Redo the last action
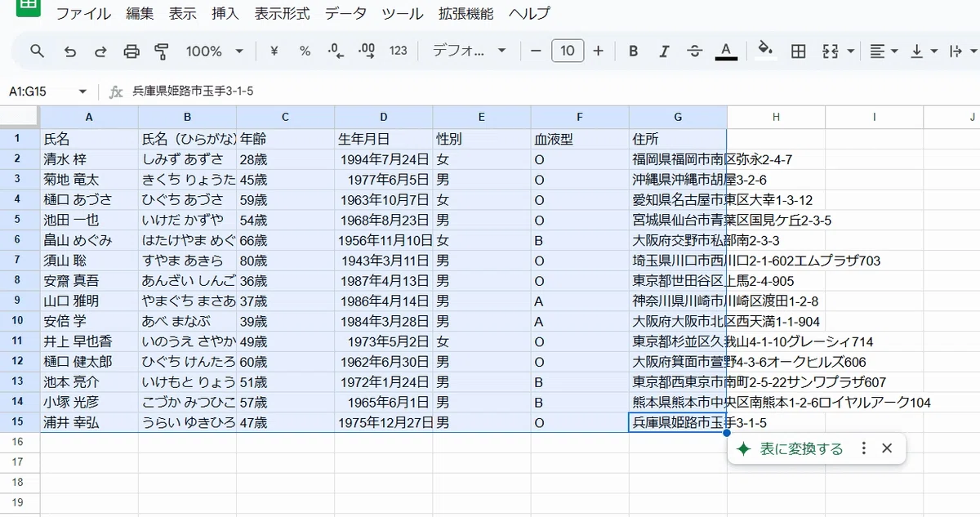 tap(100, 51)
